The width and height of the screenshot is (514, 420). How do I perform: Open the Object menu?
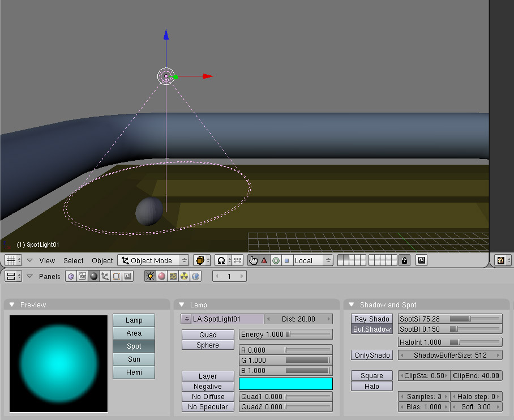click(102, 260)
